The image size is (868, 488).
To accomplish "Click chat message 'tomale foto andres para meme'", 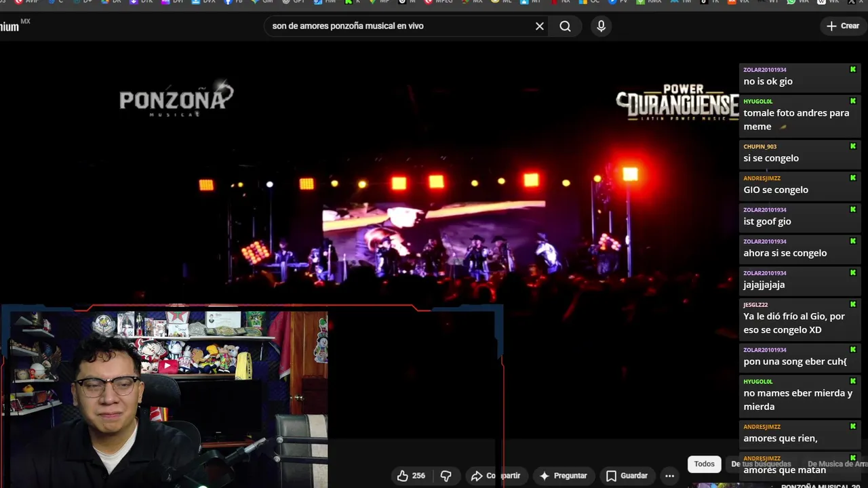I will pos(796,120).
